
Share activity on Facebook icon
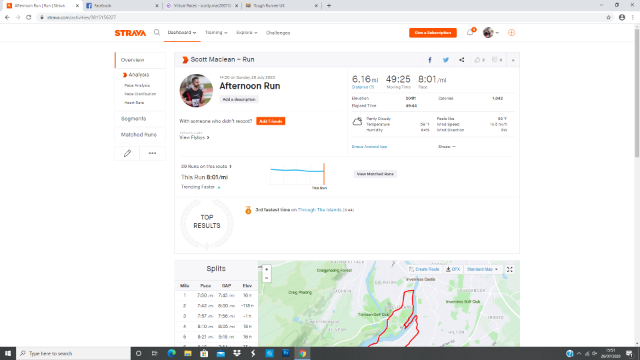tap(430, 60)
